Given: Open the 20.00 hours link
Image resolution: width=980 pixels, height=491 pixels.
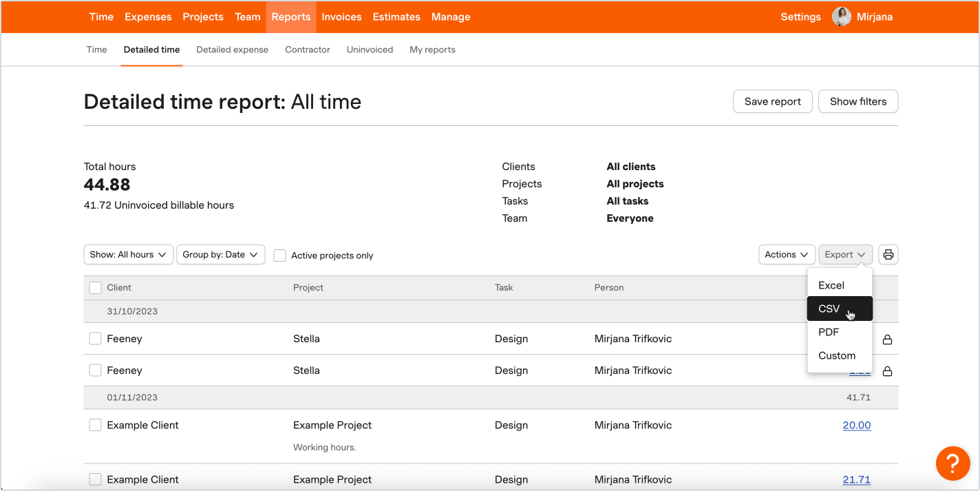Looking at the screenshot, I should [856, 426].
